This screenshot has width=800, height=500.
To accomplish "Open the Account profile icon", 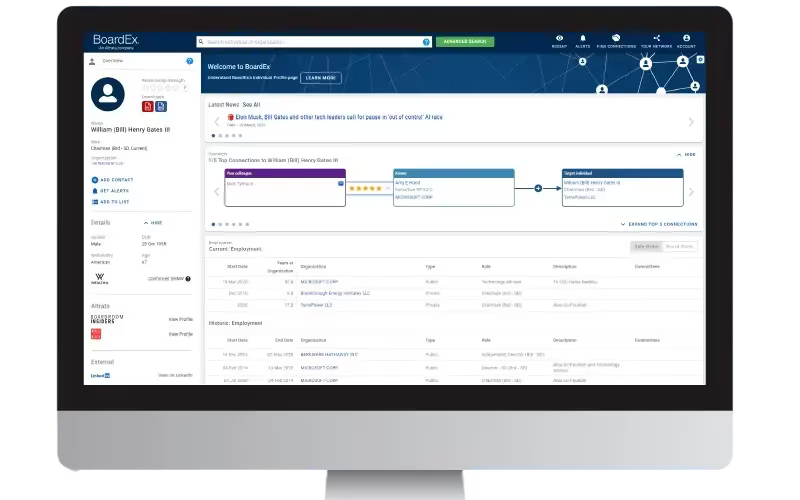I will (x=686, y=38).
